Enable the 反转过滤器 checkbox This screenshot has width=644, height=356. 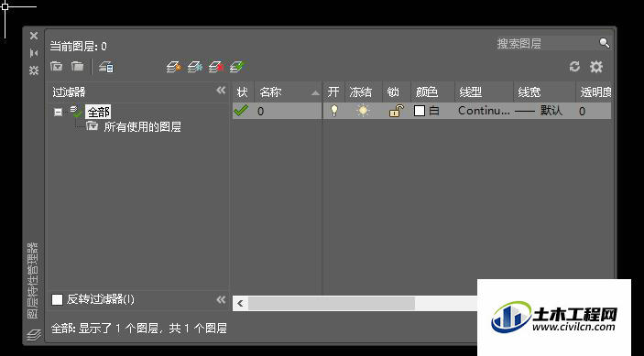coord(57,299)
